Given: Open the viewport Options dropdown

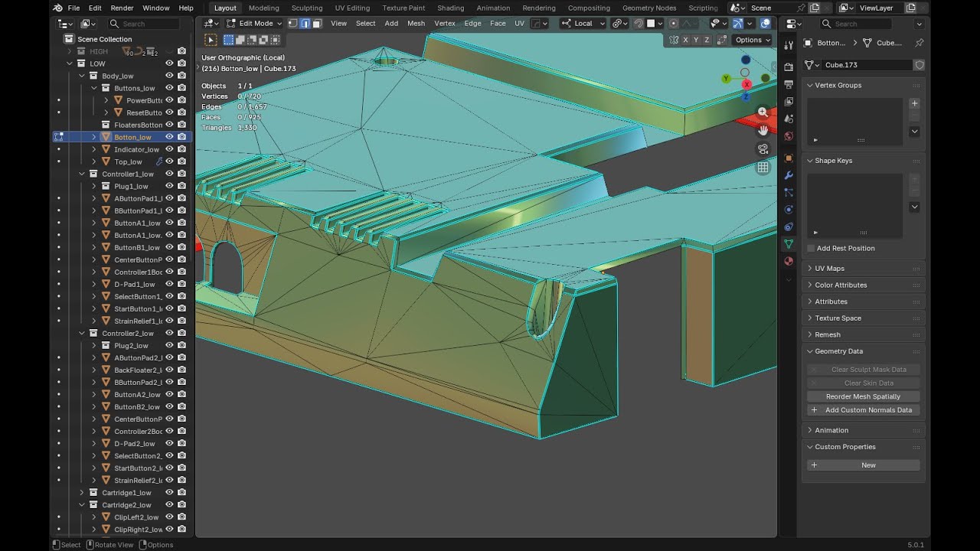Looking at the screenshot, I should pos(752,40).
